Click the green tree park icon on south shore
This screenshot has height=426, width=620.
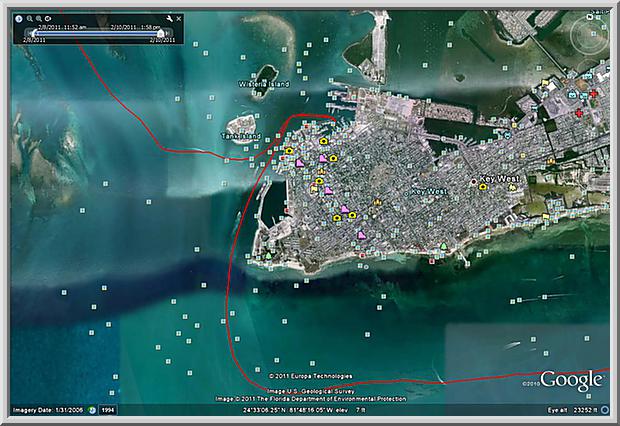[x=442, y=245]
